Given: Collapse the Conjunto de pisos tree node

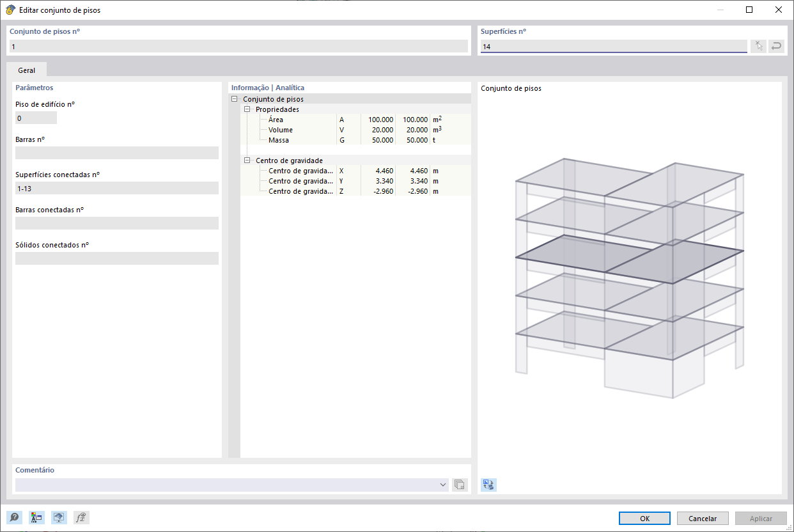Looking at the screenshot, I should click(235, 99).
